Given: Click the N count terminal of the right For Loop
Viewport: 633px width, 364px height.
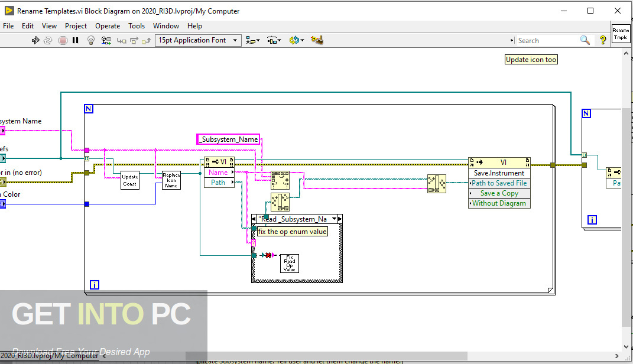Looking at the screenshot, I should coord(586,113).
